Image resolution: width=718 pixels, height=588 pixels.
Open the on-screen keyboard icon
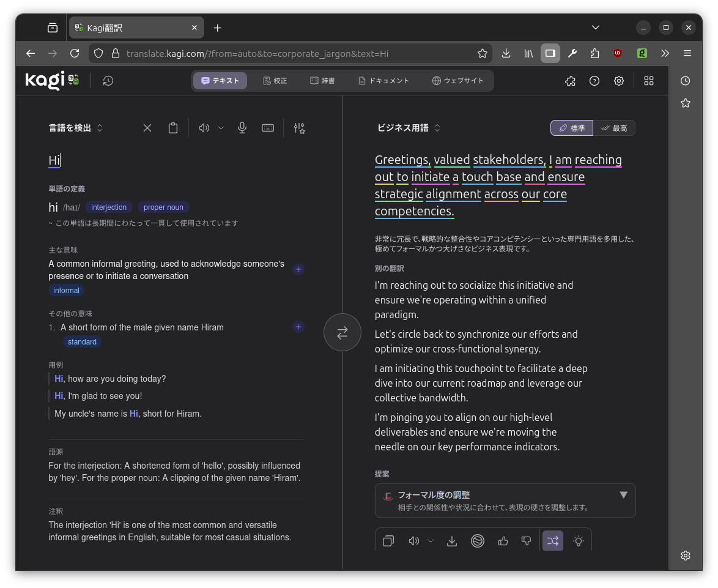[x=268, y=128]
